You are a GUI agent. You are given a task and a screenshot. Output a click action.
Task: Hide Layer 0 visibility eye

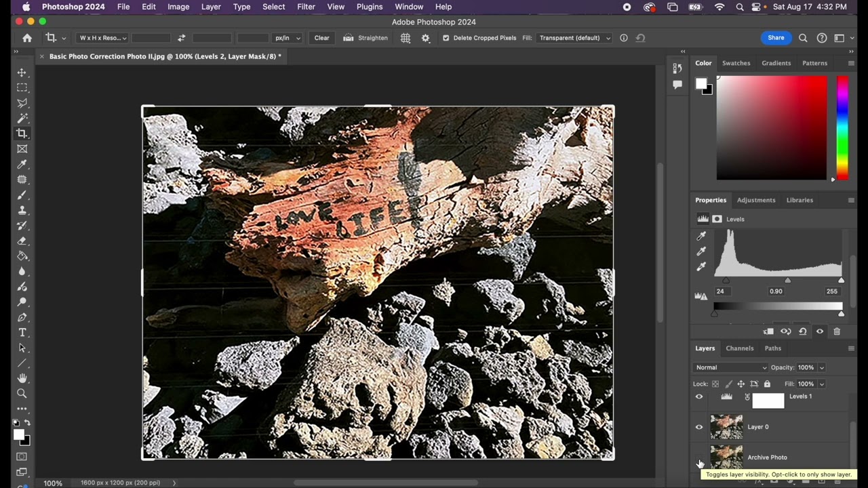point(699,427)
